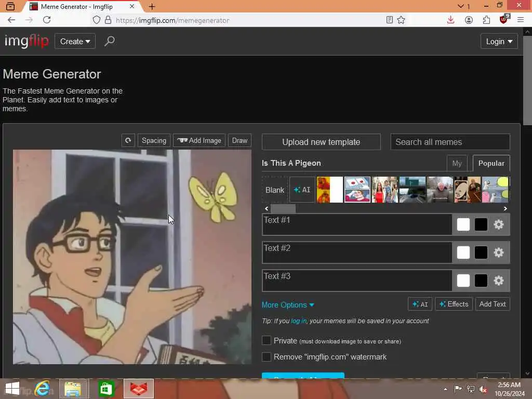Select the Blank template

(x=275, y=190)
